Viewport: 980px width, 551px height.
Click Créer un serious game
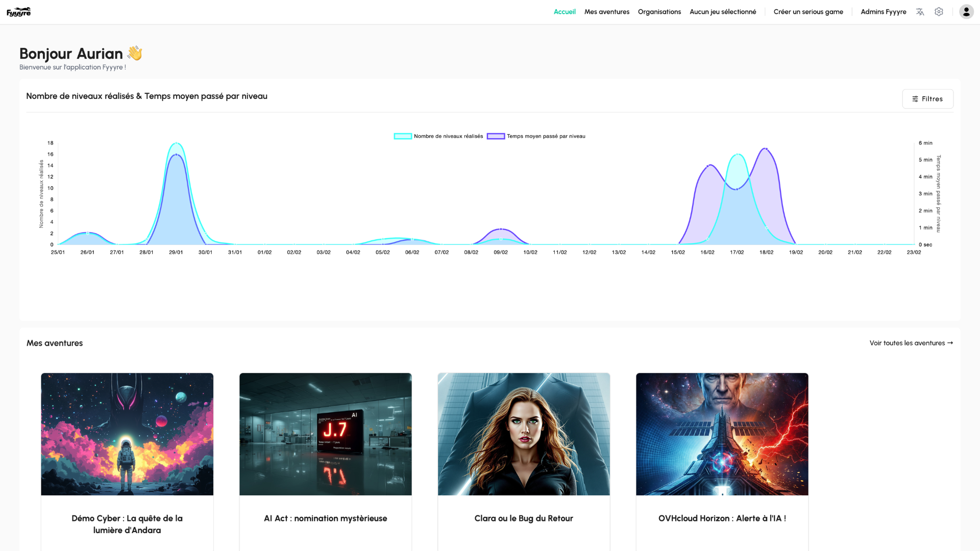point(808,12)
